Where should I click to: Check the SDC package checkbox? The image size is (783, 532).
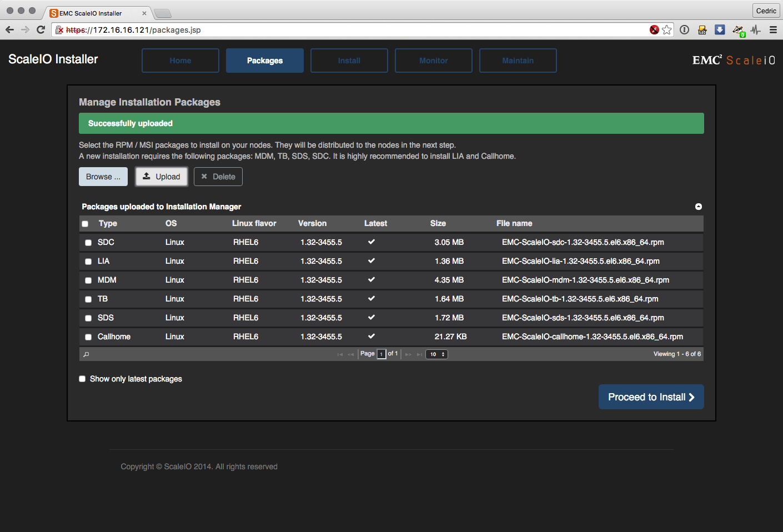88,243
